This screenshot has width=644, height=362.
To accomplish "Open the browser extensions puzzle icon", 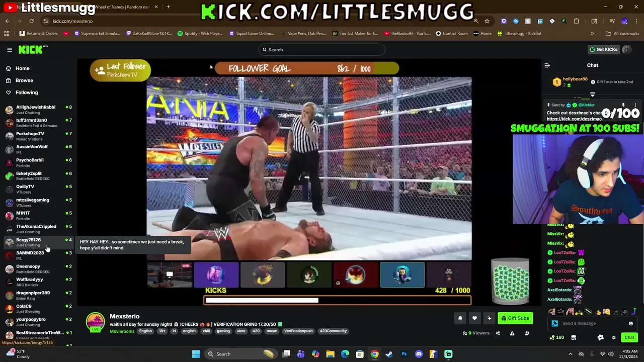I will [x=577, y=21].
